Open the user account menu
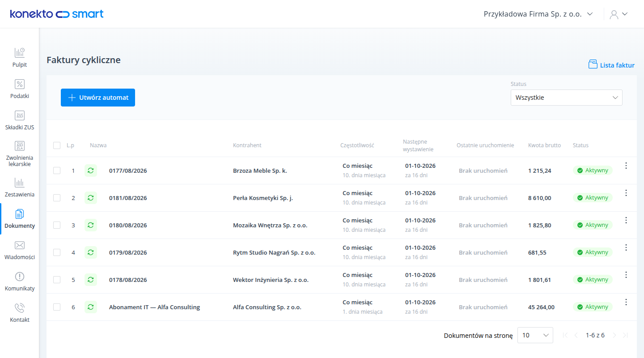Image resolution: width=644 pixels, height=358 pixels. [619, 14]
